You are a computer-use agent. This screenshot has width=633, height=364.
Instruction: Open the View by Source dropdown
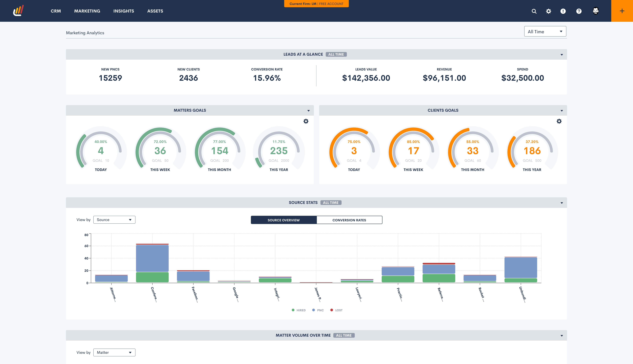pos(114,220)
